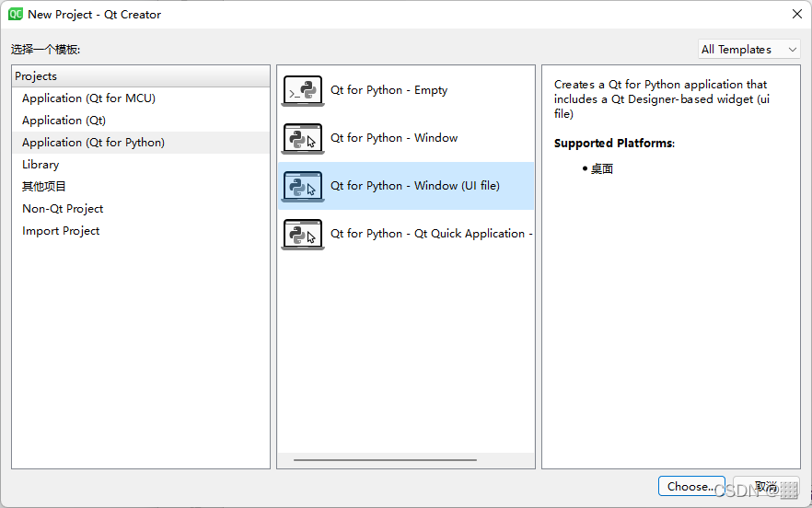Image resolution: width=812 pixels, height=508 pixels.
Task: Click the Qt for Python - Empty terminal icon
Action: point(303,90)
